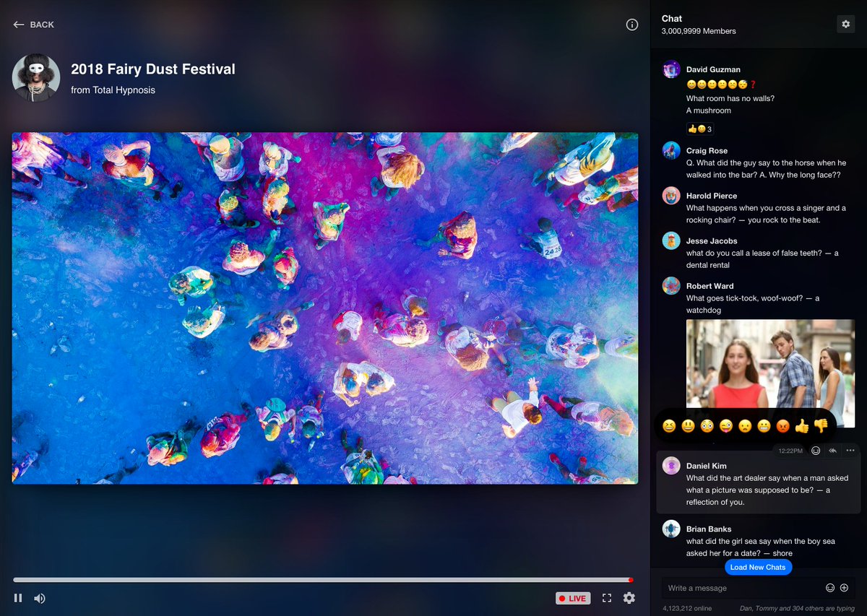The image size is (867, 616).
Task: Open Robert Ward's avatar
Action: [671, 285]
